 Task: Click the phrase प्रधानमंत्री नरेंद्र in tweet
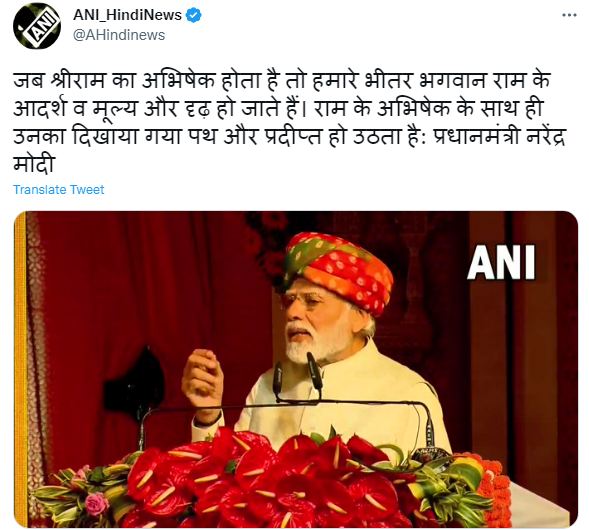(499, 136)
